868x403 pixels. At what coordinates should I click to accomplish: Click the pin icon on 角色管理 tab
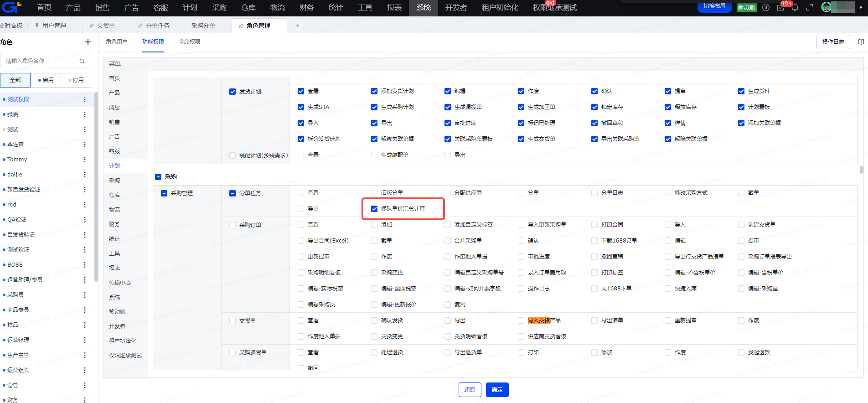(x=241, y=26)
